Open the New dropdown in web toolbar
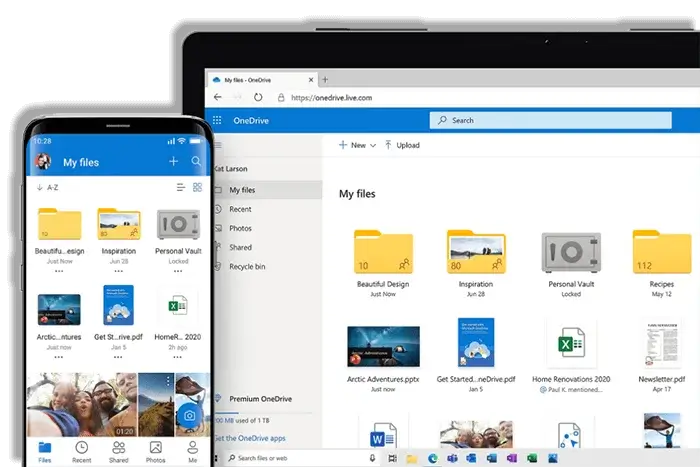 358,145
